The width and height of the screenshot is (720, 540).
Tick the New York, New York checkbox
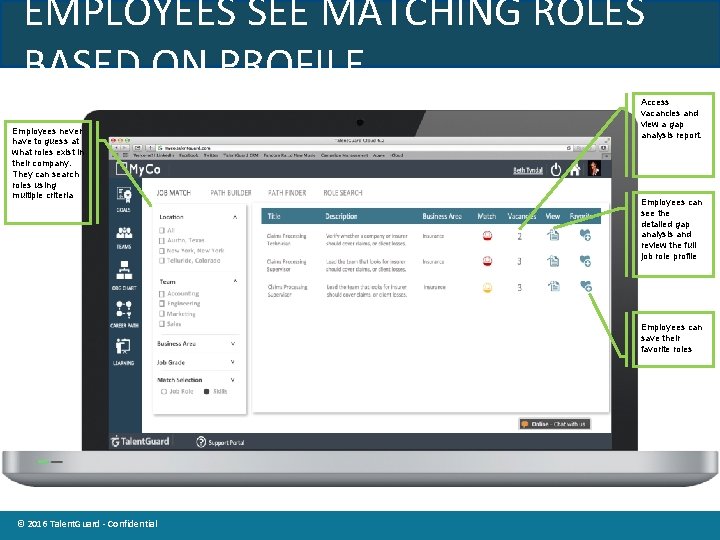click(162, 251)
